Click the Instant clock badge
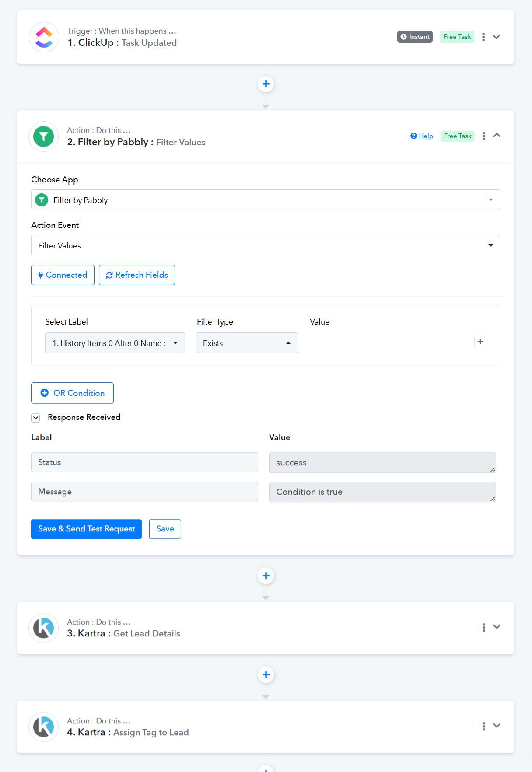This screenshot has height=772, width=532. click(x=415, y=37)
